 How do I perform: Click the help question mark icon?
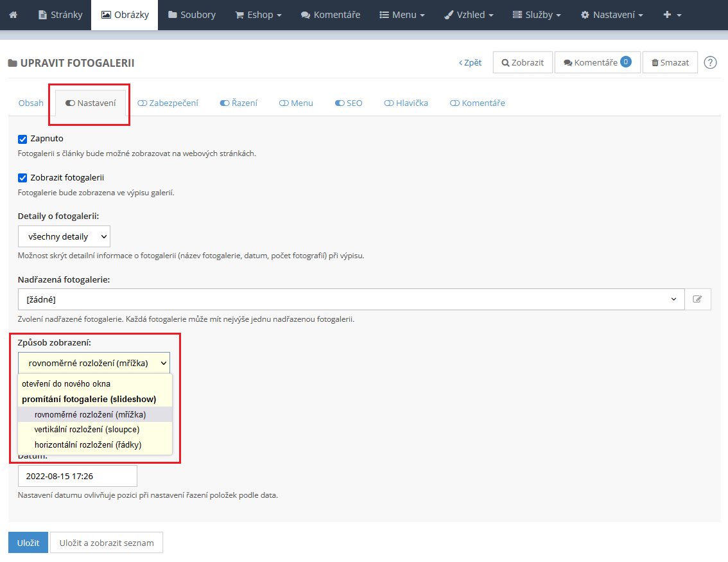[x=710, y=62]
